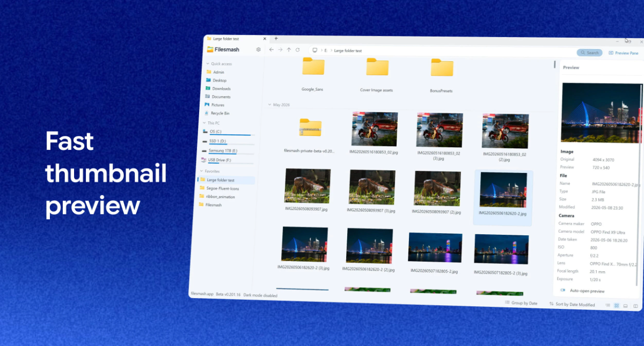The height and width of the screenshot is (346, 644).
Task: Open Admin in Quick access
Action: pyautogui.click(x=215, y=72)
